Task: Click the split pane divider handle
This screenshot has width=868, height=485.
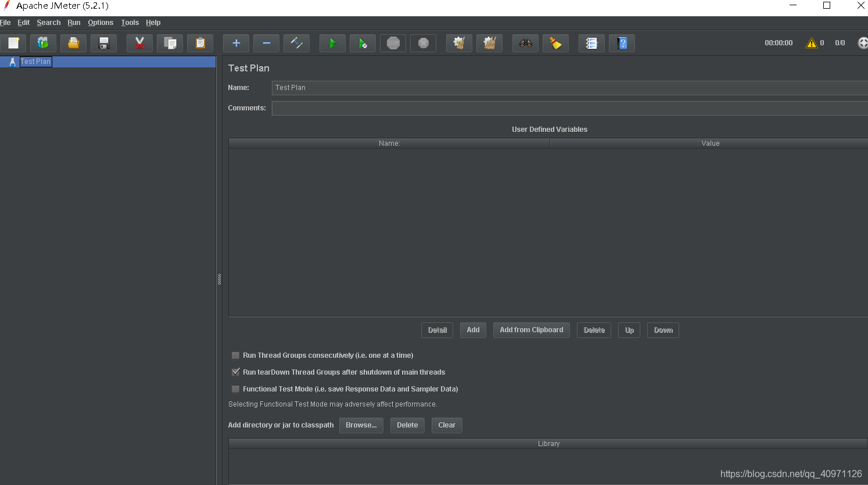Action: pos(219,279)
